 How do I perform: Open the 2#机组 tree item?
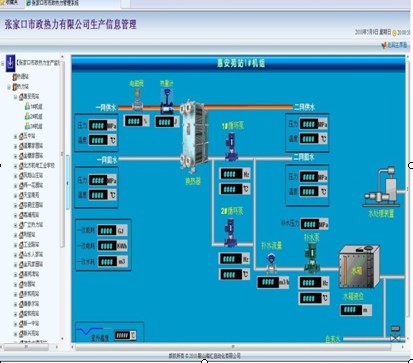[34, 116]
